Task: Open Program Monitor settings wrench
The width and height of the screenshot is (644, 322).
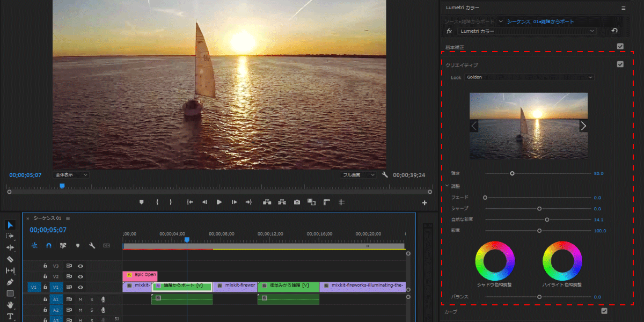Action: click(385, 175)
